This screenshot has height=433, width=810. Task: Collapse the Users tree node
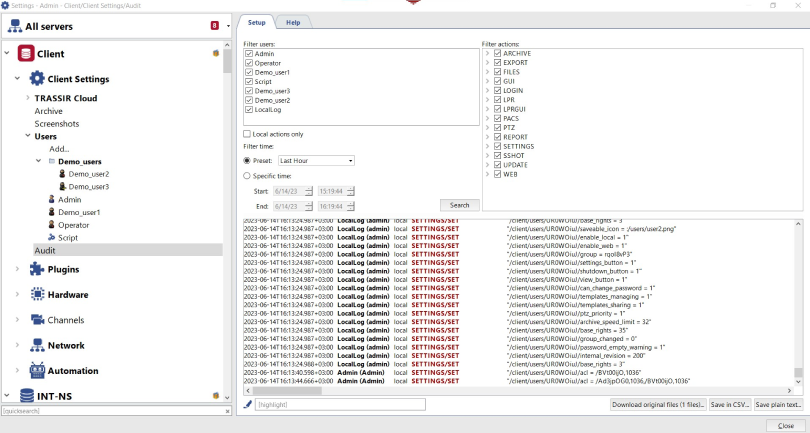(x=27, y=136)
